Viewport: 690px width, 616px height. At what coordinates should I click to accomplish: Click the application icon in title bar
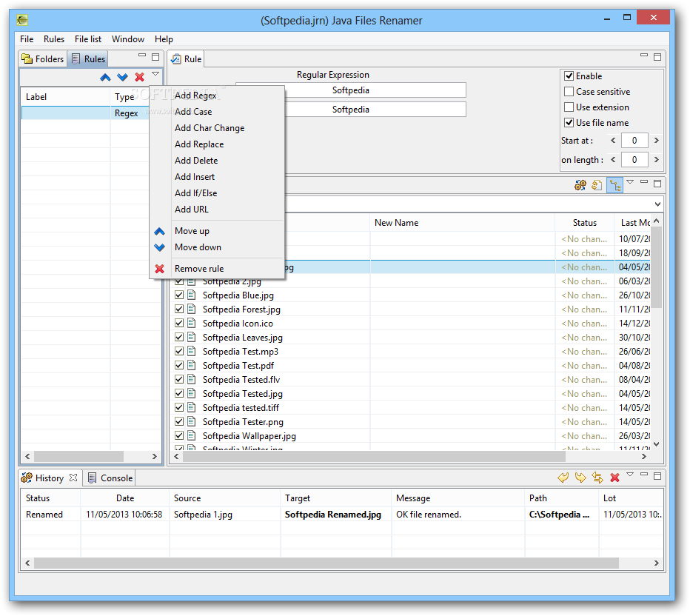click(x=22, y=20)
